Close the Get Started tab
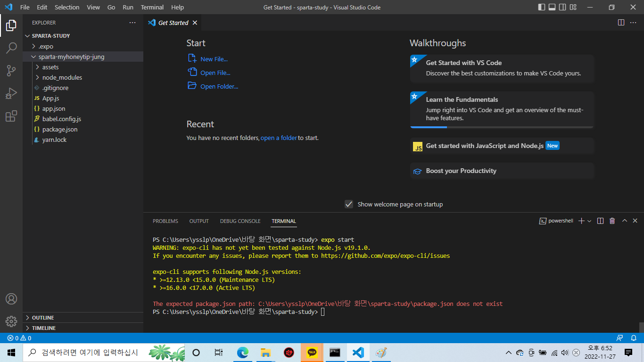The width and height of the screenshot is (644, 362). (195, 23)
